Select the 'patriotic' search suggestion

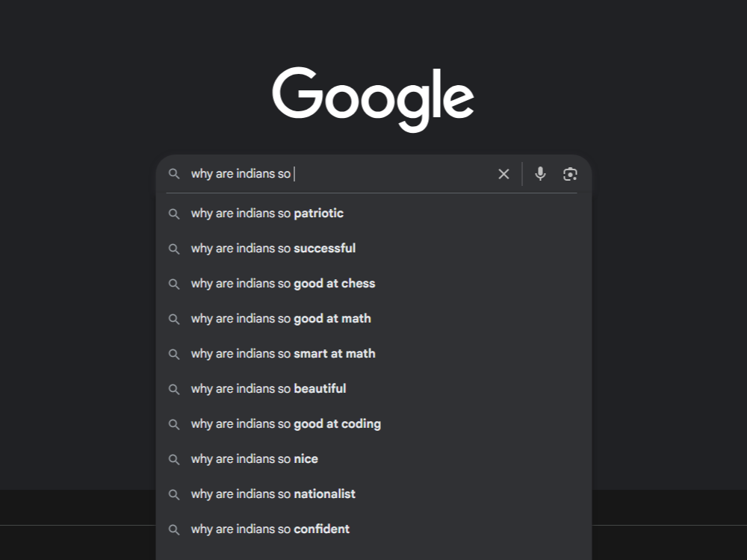click(x=267, y=214)
